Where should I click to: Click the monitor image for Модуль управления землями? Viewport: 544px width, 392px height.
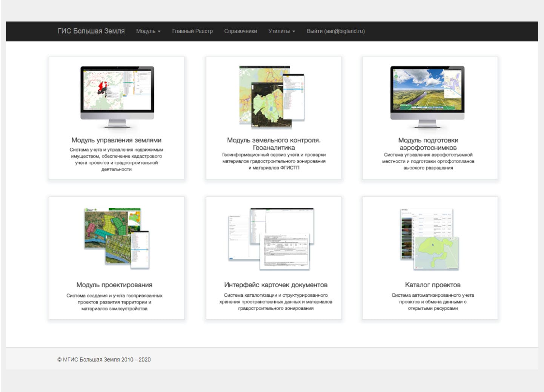click(117, 96)
